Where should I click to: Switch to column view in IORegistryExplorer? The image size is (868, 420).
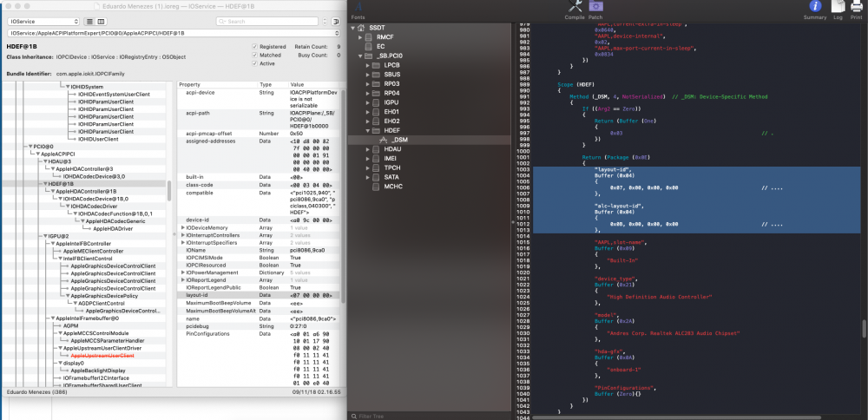(x=101, y=21)
